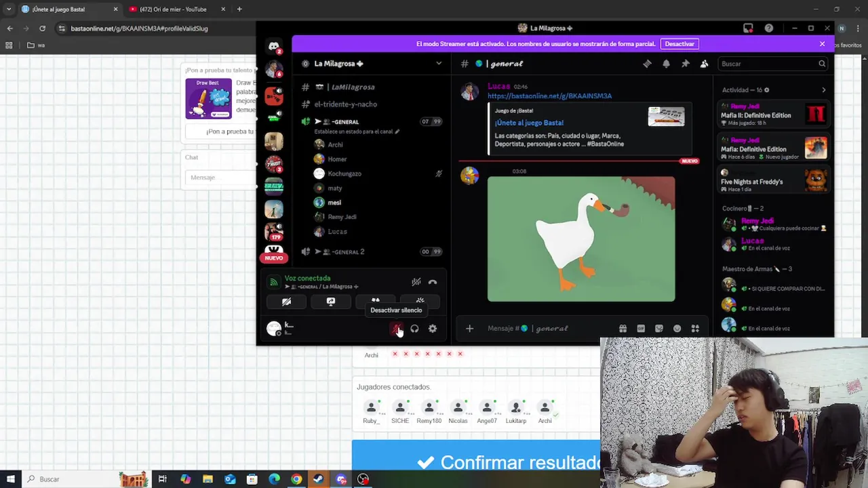Open the el-tridente-y-nacho channel
868x488 pixels.
pos(372,104)
